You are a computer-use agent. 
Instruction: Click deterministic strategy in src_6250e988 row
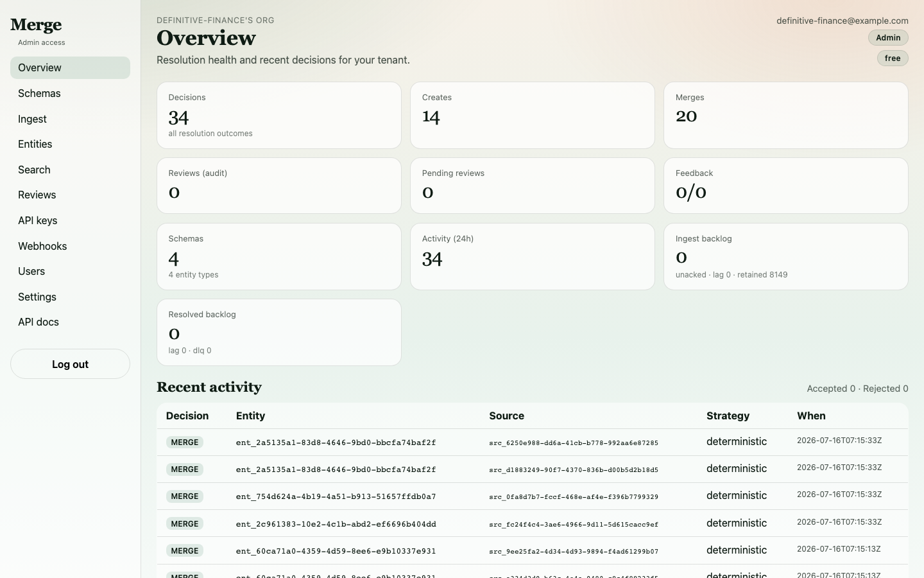pyautogui.click(x=737, y=442)
